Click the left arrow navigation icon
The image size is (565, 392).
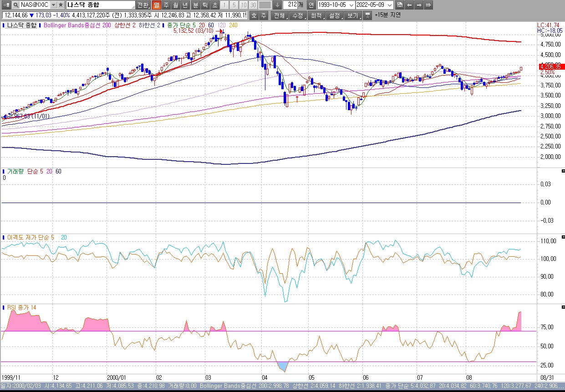point(409,5)
